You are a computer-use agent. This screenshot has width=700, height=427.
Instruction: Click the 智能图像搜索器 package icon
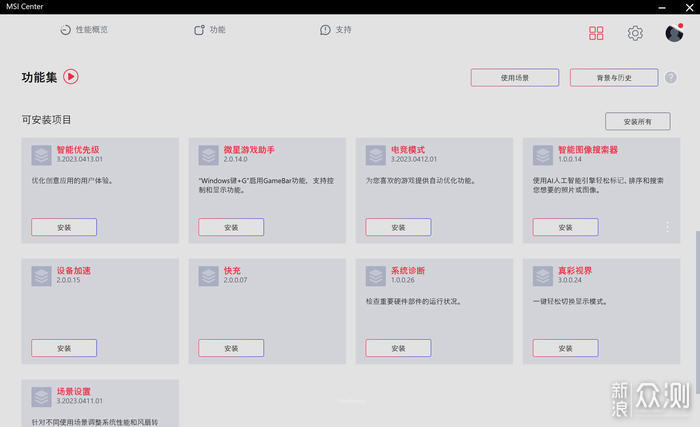(543, 155)
